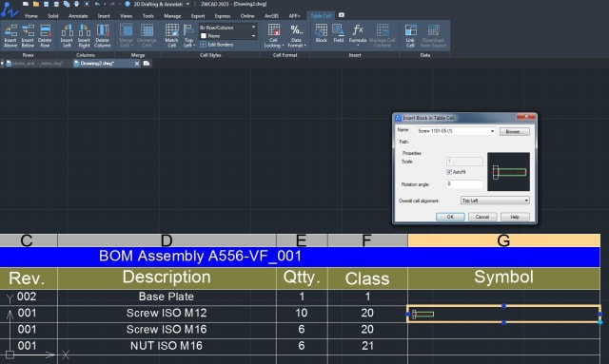This screenshot has height=364, width=609.
Task: Click the Insert Above row icon
Action: point(10,35)
